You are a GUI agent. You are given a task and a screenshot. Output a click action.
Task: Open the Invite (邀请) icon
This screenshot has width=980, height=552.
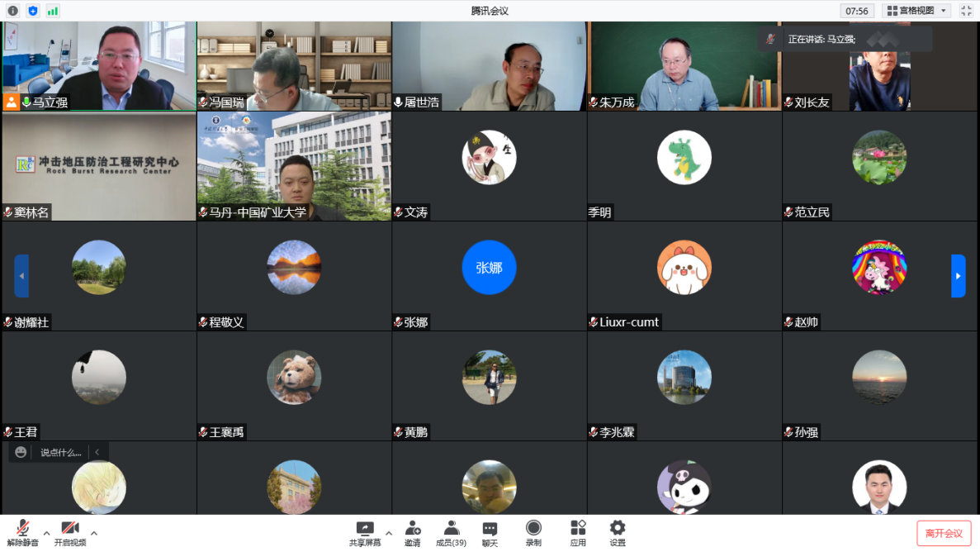412,533
